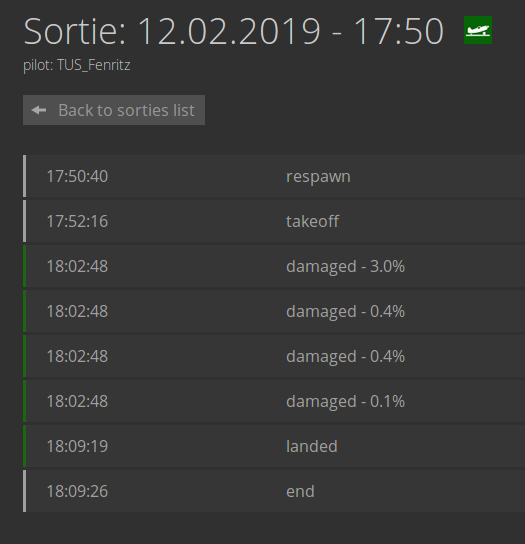Click the Sortie 12.02.2019 - 17:50 heading
Viewport: 525px width, 544px height.
pos(234,31)
